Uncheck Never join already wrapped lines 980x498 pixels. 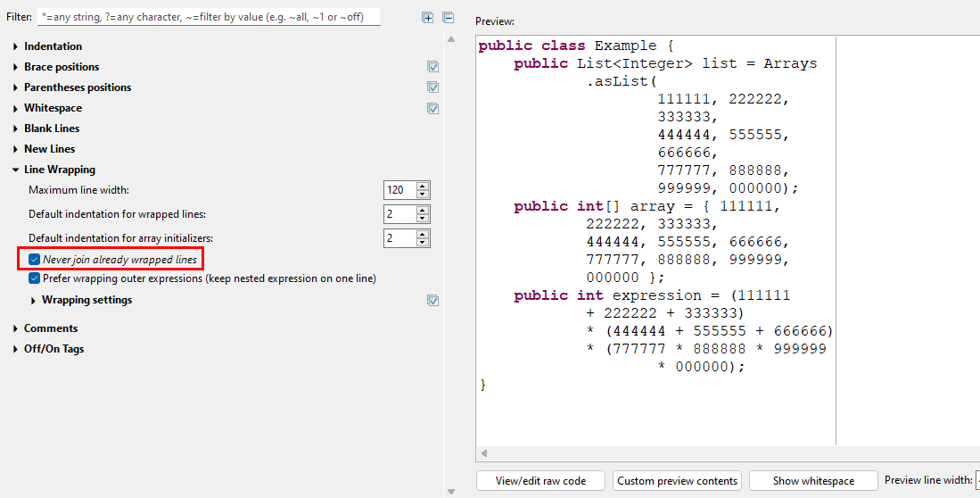35,260
